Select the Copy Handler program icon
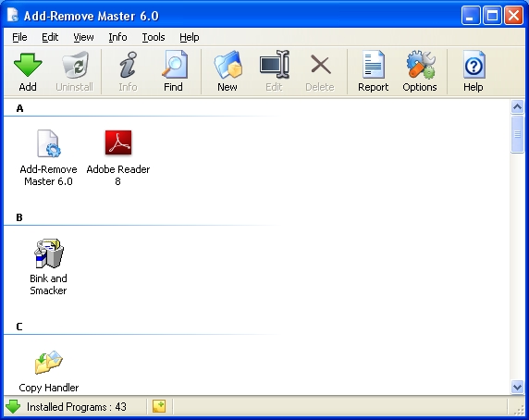 (x=49, y=362)
